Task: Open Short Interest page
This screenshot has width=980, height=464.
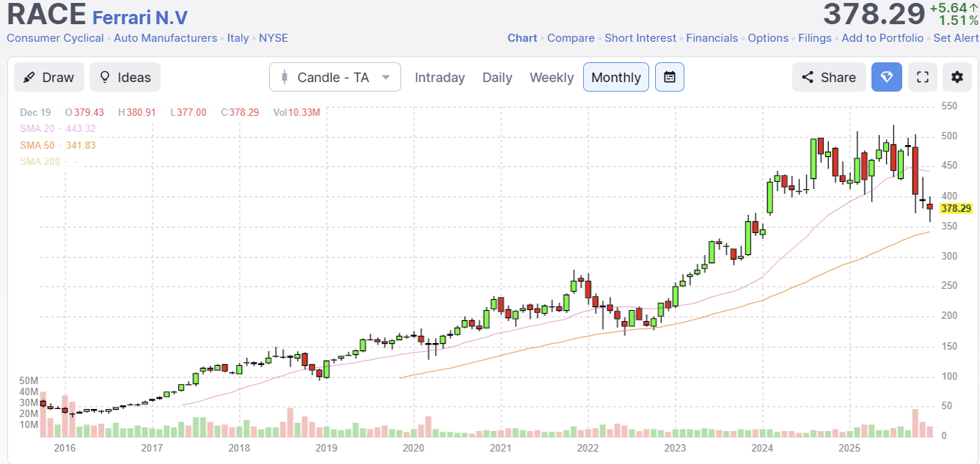Action: pos(640,38)
